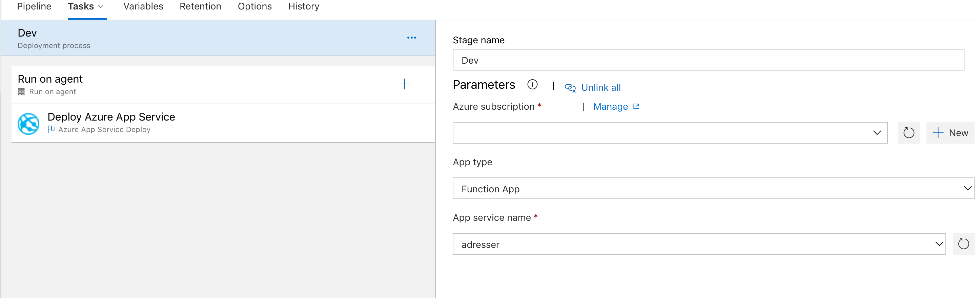The width and height of the screenshot is (980, 298).
Task: Select the Deploy Azure App Service task
Action: coord(111,117)
